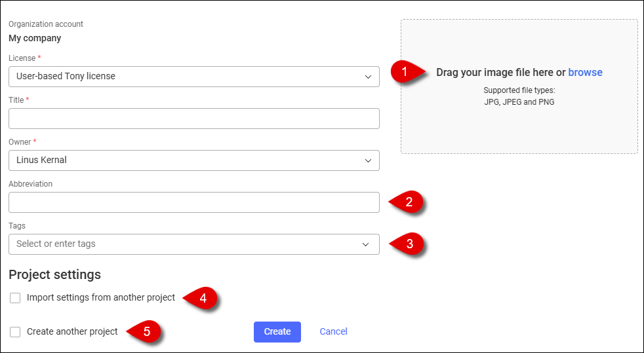Click the Cancel link
The image size is (644, 353).
[334, 331]
